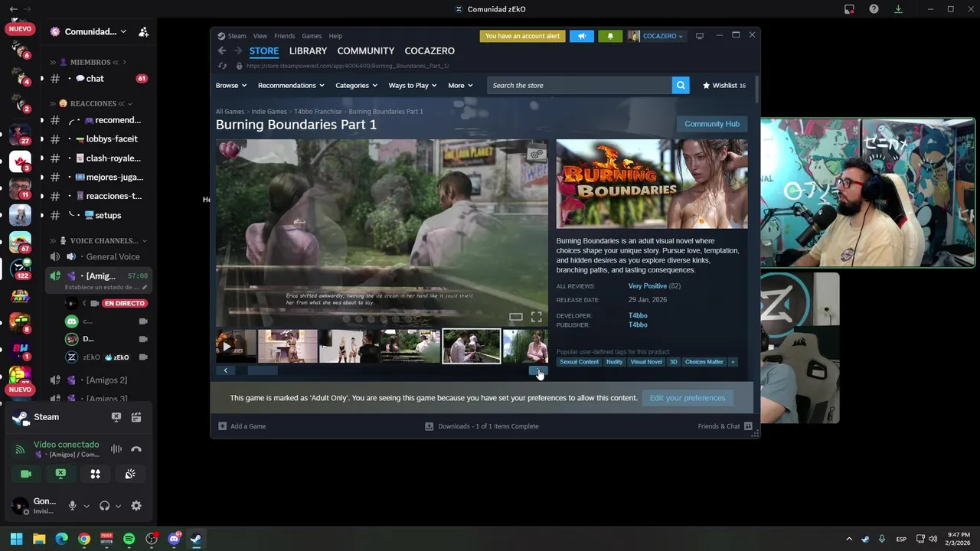Open Discord soundboard button

(130, 474)
